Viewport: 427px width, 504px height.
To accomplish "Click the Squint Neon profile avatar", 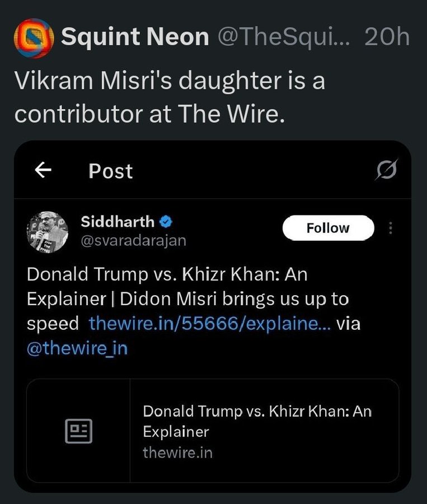I will (33, 37).
